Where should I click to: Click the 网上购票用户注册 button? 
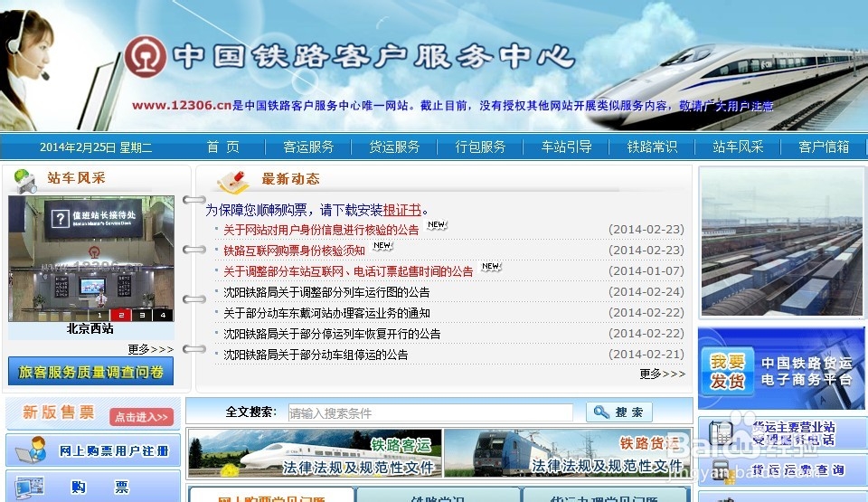93,450
